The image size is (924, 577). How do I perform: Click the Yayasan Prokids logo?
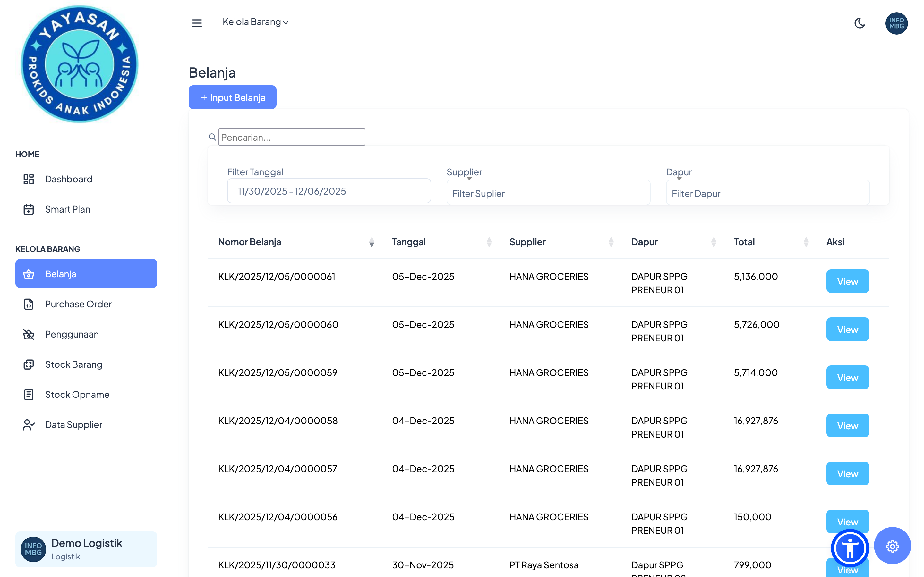click(x=80, y=64)
